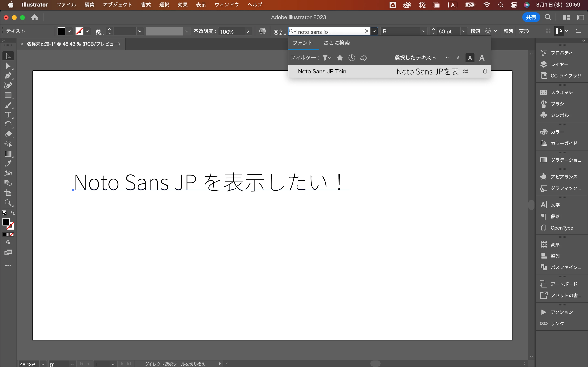Click the black fill color swatch
Screen dimensions: 588x367
click(x=61, y=31)
